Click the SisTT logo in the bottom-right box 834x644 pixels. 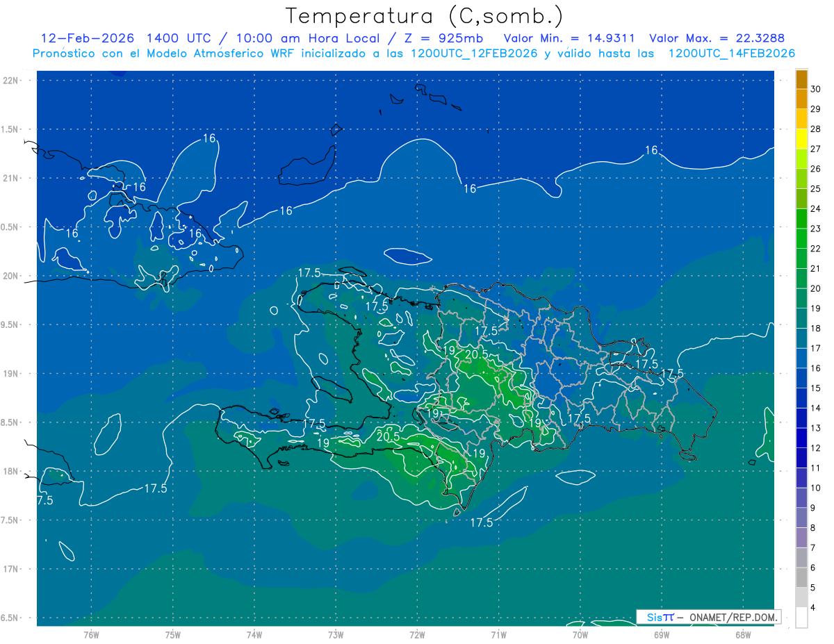tap(660, 617)
